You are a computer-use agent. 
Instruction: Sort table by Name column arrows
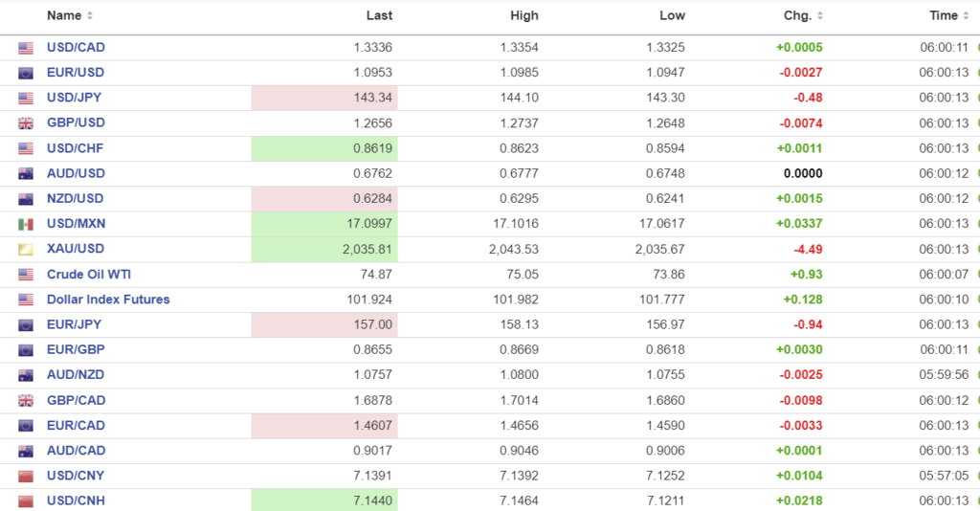click(x=90, y=16)
